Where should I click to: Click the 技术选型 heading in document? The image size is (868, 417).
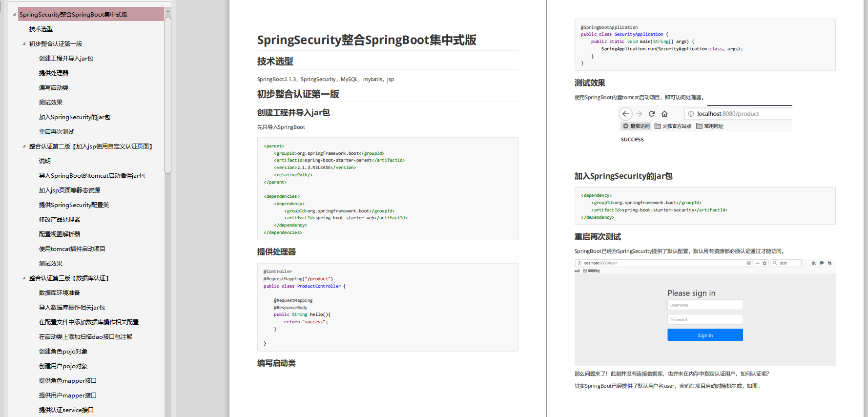click(x=275, y=62)
